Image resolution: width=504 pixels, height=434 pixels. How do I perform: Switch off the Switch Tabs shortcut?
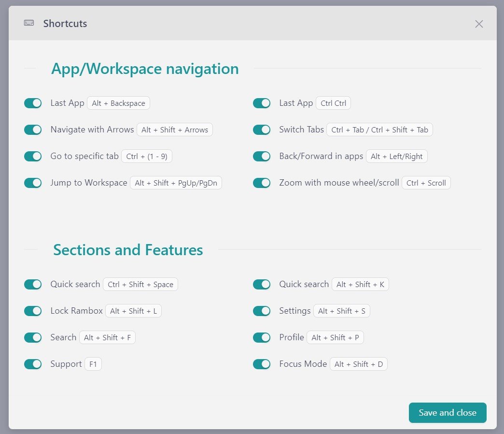[262, 130]
